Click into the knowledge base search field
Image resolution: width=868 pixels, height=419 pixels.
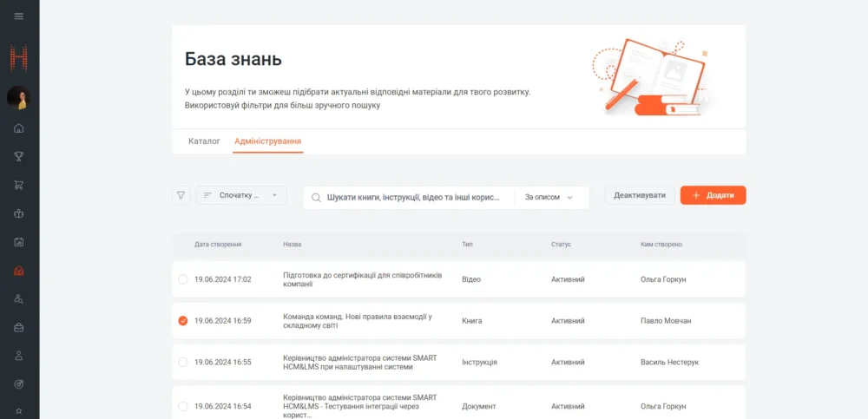click(x=413, y=197)
